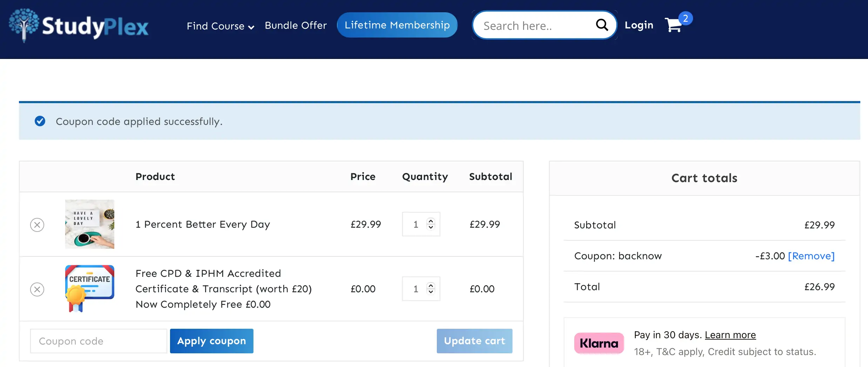Viewport: 868px width, 367px height.
Task: Open the 1 Percent Better course thumbnail
Action: click(x=90, y=224)
